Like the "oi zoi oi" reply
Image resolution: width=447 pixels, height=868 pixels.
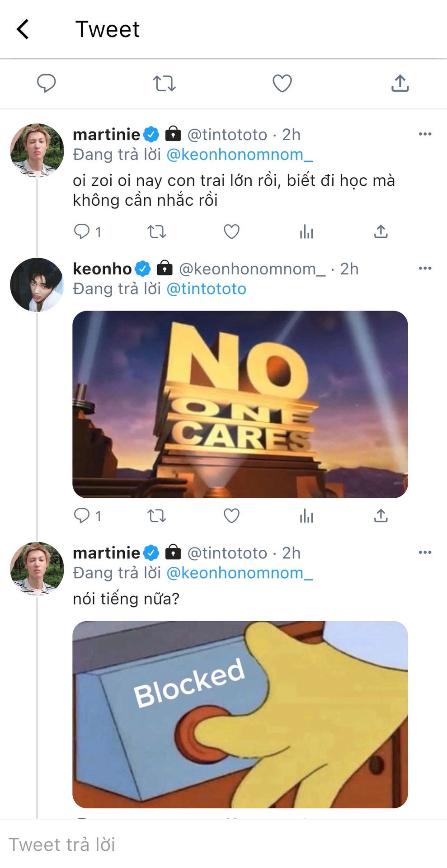(231, 231)
